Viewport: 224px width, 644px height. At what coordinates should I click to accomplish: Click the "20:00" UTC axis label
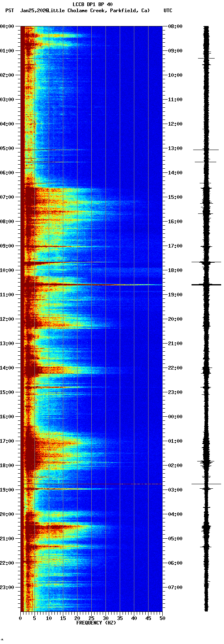coord(175,319)
